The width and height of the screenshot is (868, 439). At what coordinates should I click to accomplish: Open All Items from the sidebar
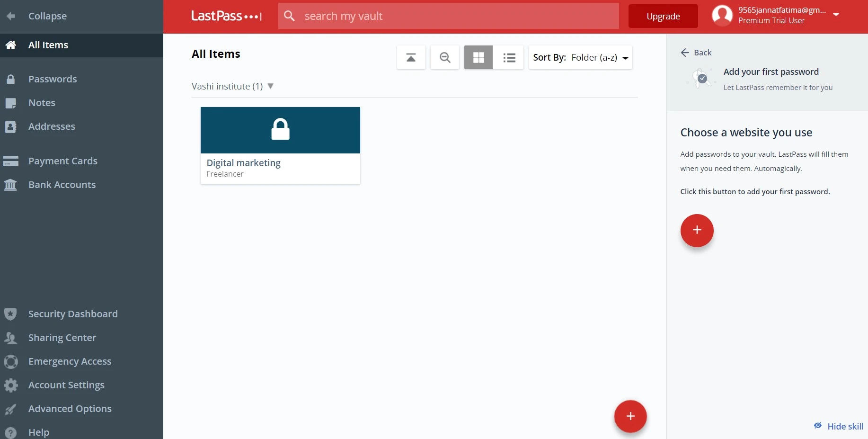[x=48, y=45]
